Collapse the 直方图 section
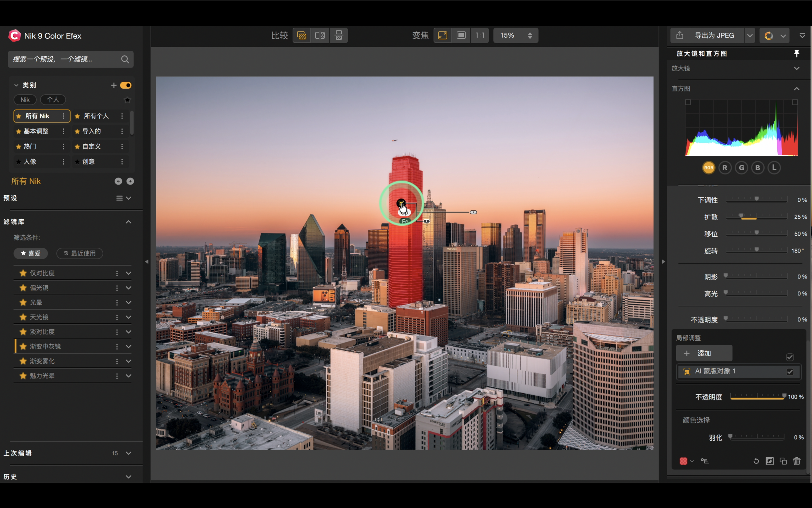This screenshot has width=812, height=508. pos(796,89)
